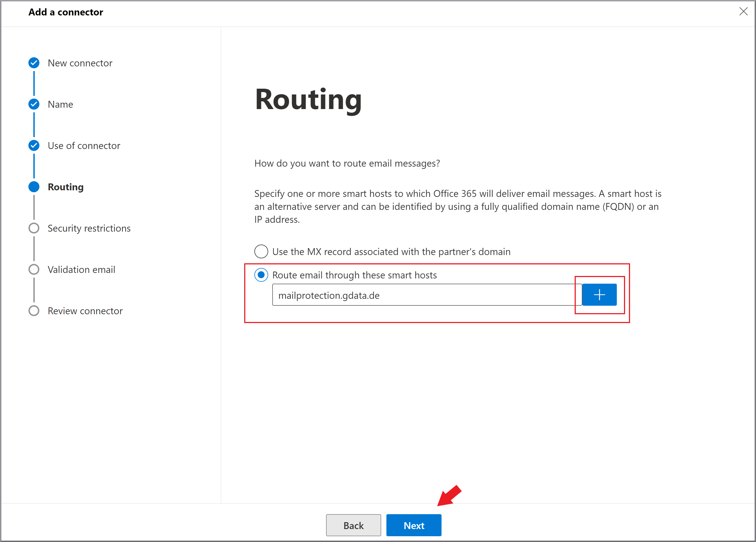
Task: Click 'How do you want to route email messages?' text
Action: point(347,163)
